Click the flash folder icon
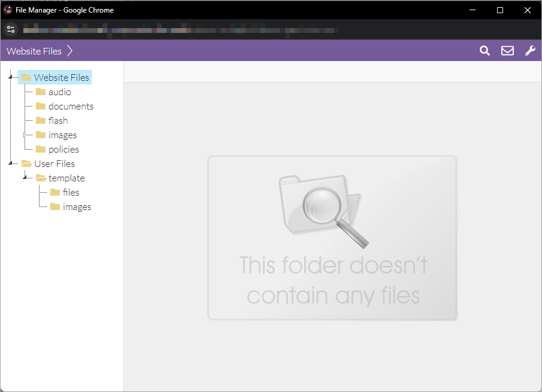 click(x=41, y=120)
